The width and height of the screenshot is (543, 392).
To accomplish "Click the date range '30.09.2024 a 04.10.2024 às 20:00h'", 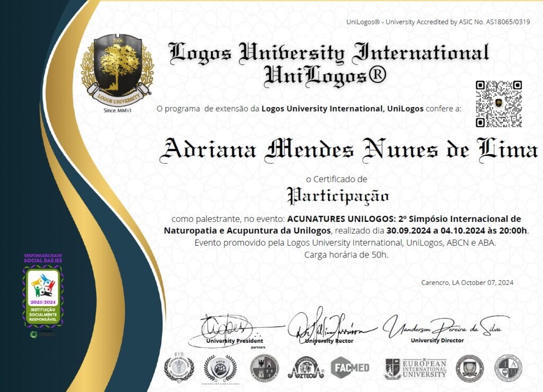I will tap(457, 230).
